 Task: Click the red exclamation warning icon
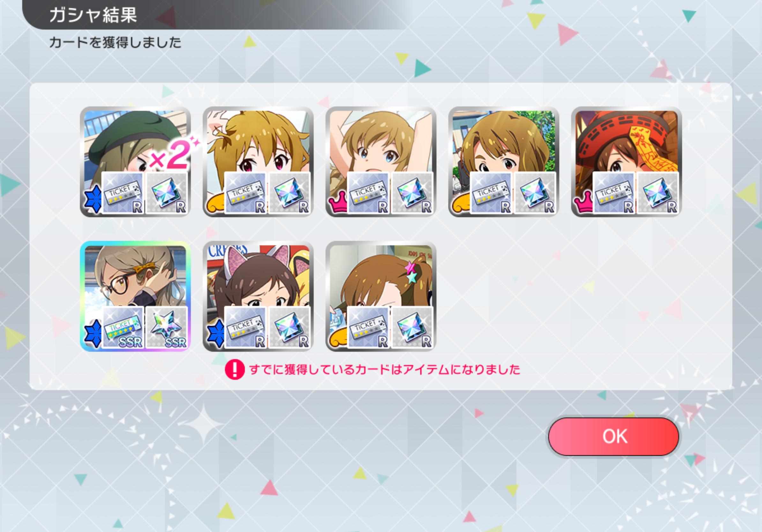pos(235,369)
